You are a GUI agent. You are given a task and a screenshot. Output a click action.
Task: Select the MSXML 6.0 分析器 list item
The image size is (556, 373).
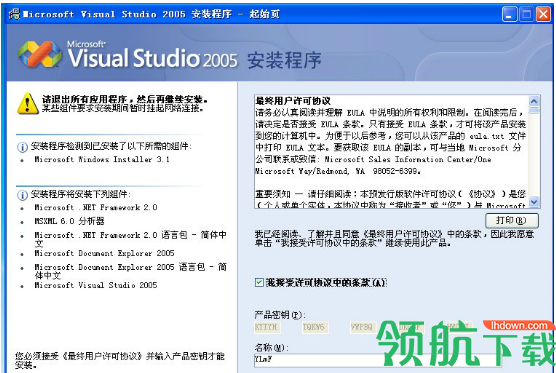point(69,221)
